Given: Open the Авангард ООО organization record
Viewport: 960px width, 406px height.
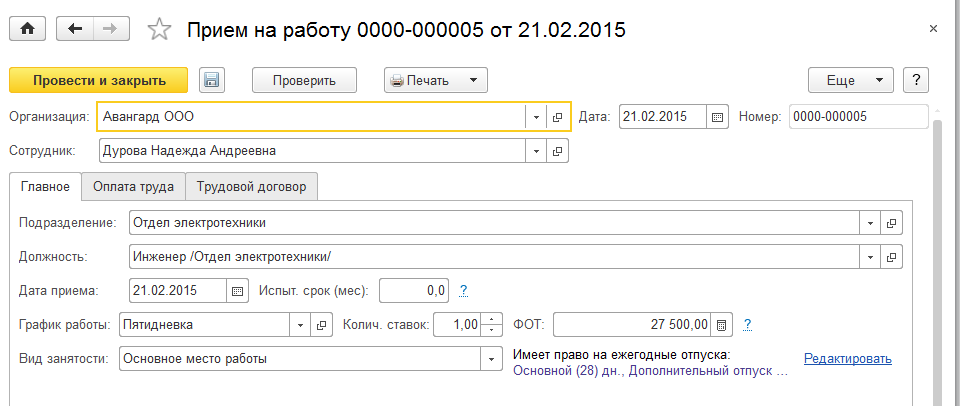Looking at the screenshot, I should (x=558, y=116).
